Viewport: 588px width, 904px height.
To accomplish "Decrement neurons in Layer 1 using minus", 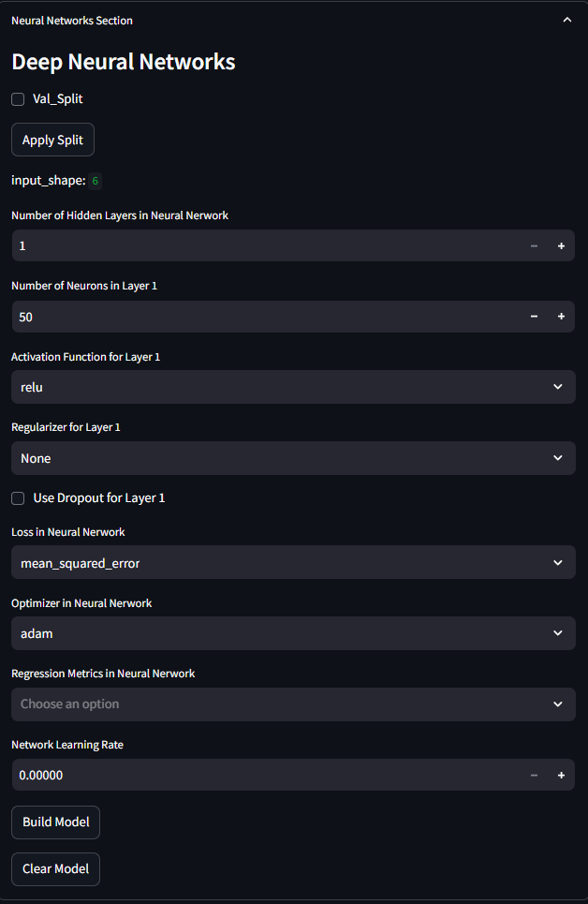I will [x=534, y=317].
